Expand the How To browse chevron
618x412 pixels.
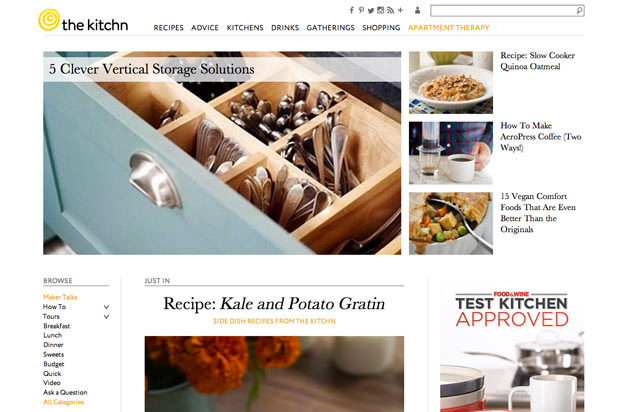106,307
